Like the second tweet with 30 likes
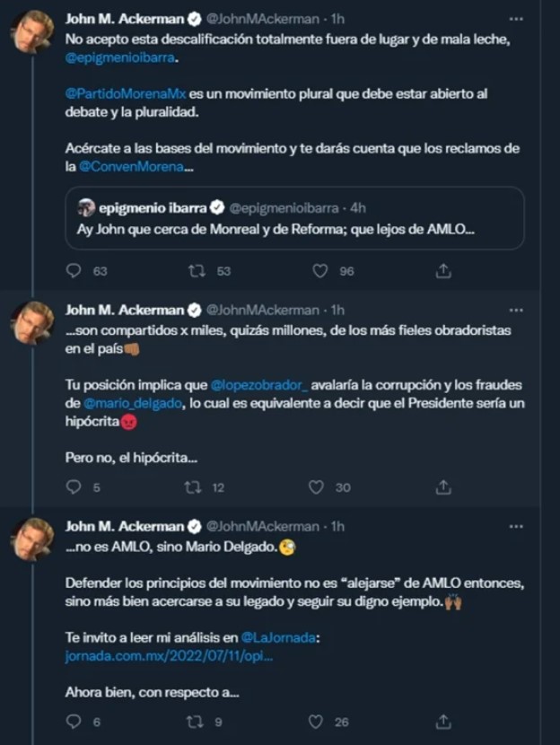The height and width of the screenshot is (745, 560). pyautogui.click(x=316, y=487)
